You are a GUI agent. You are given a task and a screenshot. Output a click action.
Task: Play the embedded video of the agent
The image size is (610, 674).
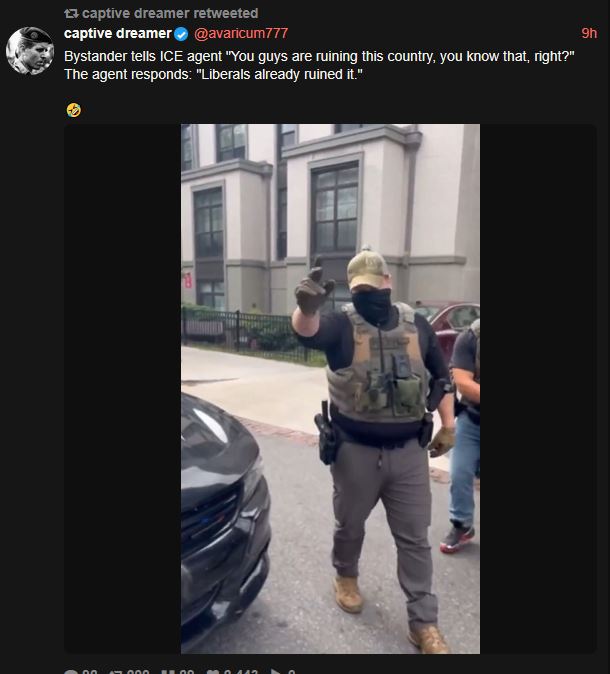[330, 389]
